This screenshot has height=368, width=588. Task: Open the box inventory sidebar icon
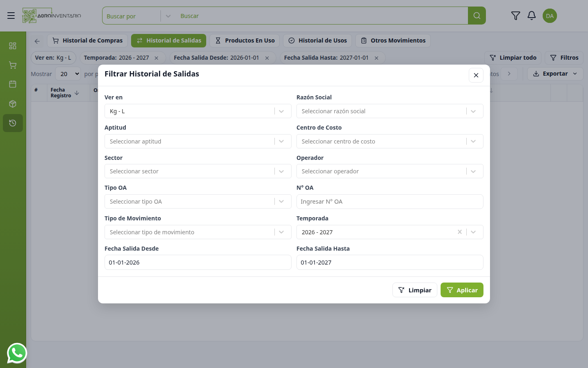13,104
